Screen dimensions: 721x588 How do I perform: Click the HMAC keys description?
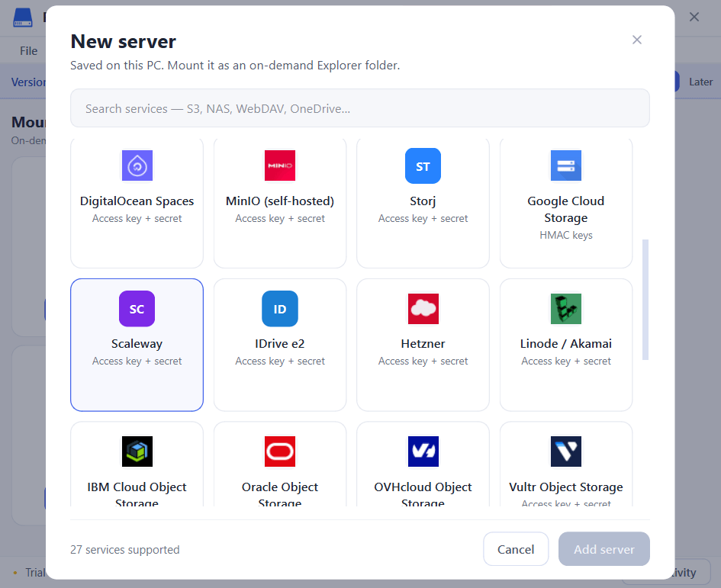click(x=566, y=235)
